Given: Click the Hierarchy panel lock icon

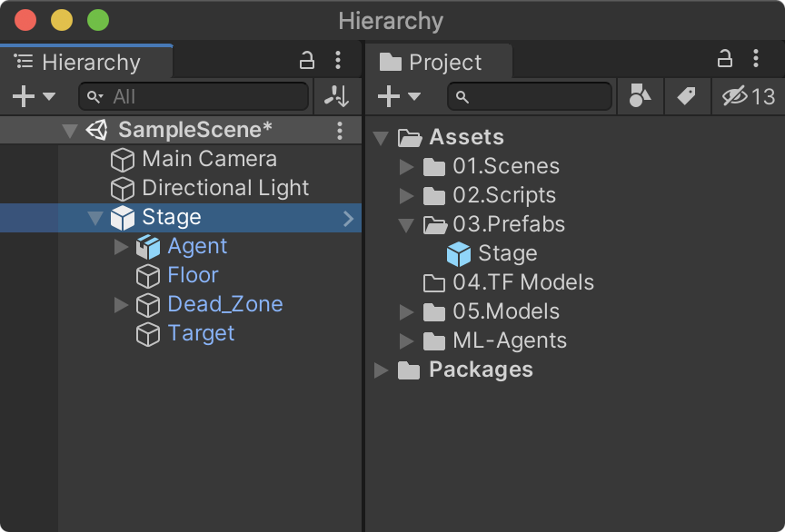Looking at the screenshot, I should [307, 61].
